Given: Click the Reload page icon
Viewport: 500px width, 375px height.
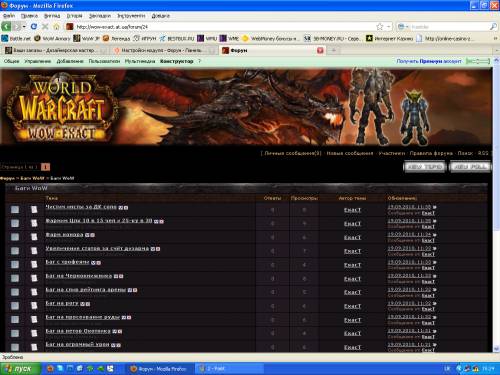Looking at the screenshot, I should coord(34,26).
